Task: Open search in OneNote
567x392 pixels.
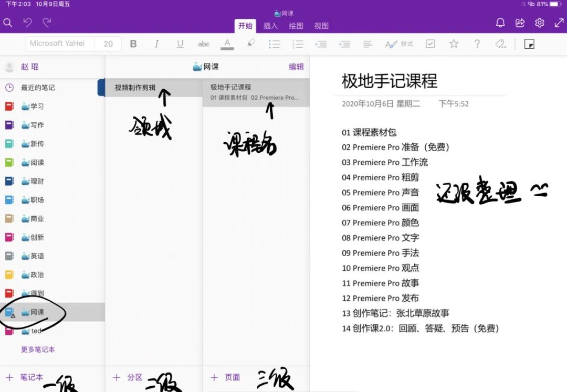Action: pos(7,23)
